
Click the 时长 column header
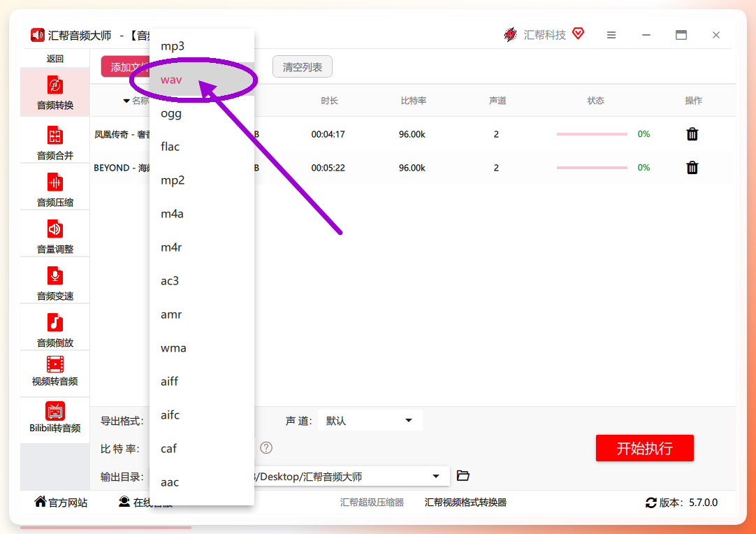329,101
